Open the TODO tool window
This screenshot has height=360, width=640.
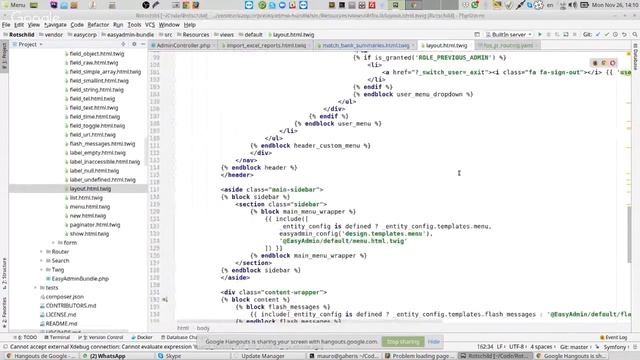[25, 338]
